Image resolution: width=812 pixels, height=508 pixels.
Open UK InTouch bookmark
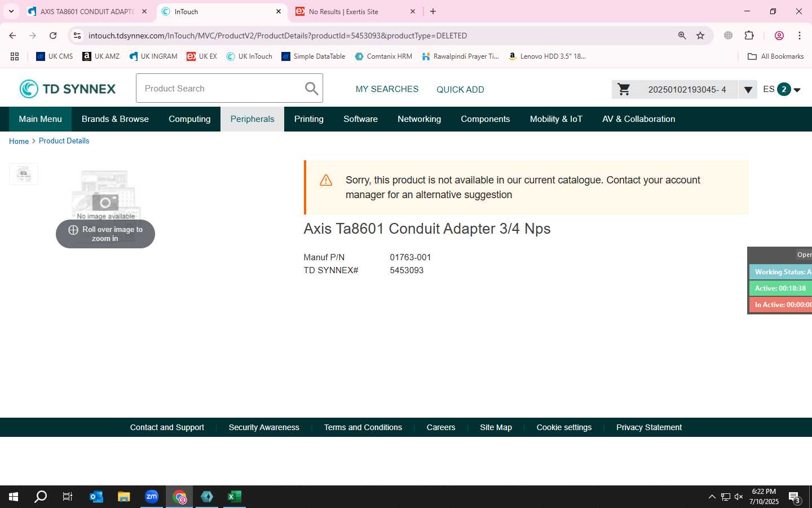coord(249,56)
